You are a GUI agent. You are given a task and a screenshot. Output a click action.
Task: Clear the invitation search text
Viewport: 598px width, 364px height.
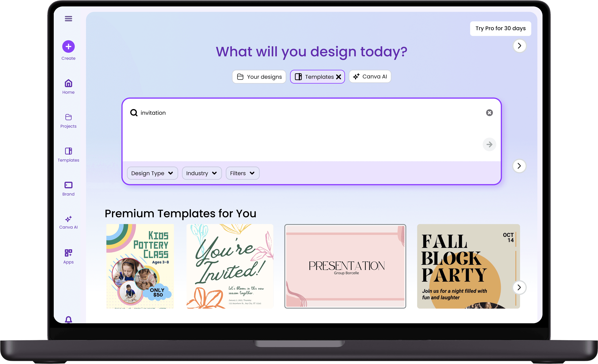pos(489,113)
